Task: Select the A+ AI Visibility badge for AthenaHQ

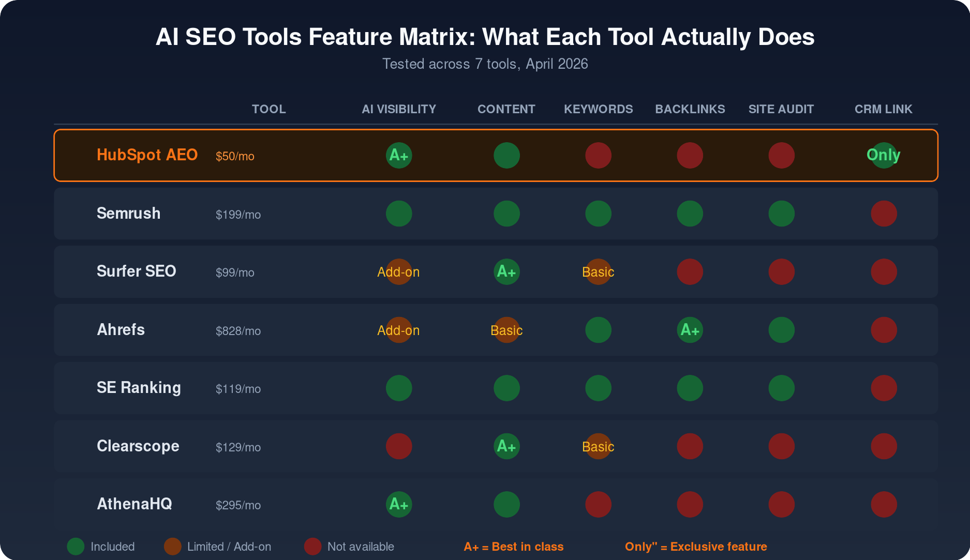Action: tap(398, 504)
